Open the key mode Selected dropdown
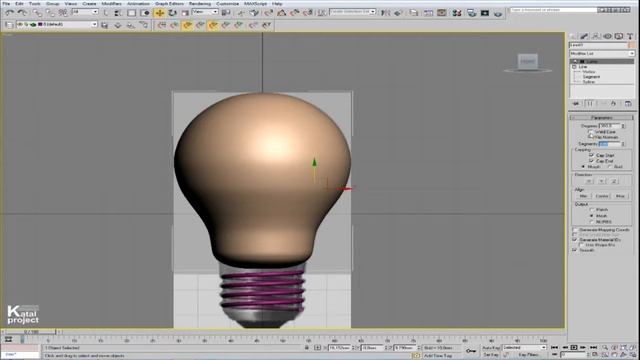 [524, 347]
